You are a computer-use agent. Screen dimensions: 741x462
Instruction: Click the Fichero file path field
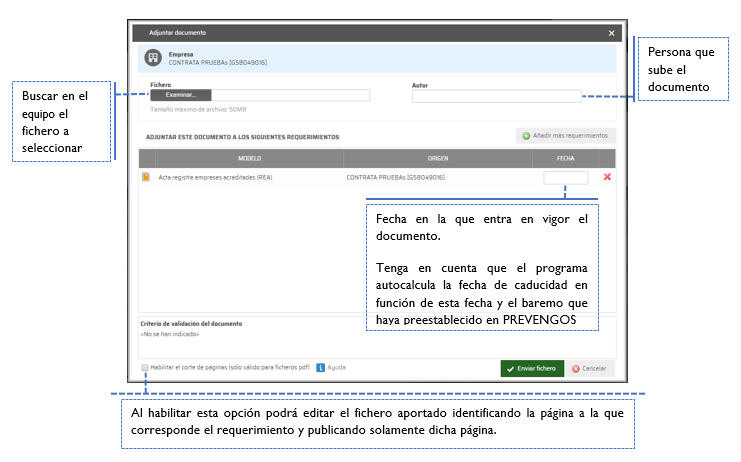click(x=290, y=96)
